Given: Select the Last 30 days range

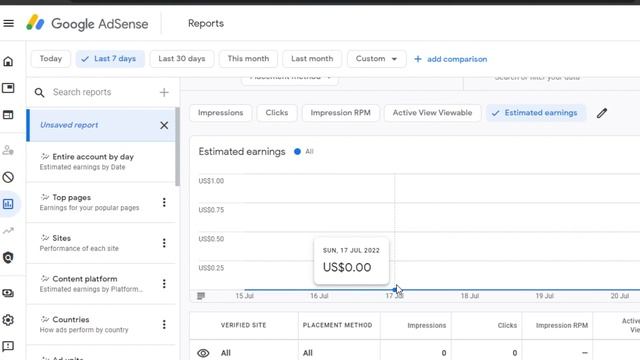Looking at the screenshot, I should pos(182,59).
